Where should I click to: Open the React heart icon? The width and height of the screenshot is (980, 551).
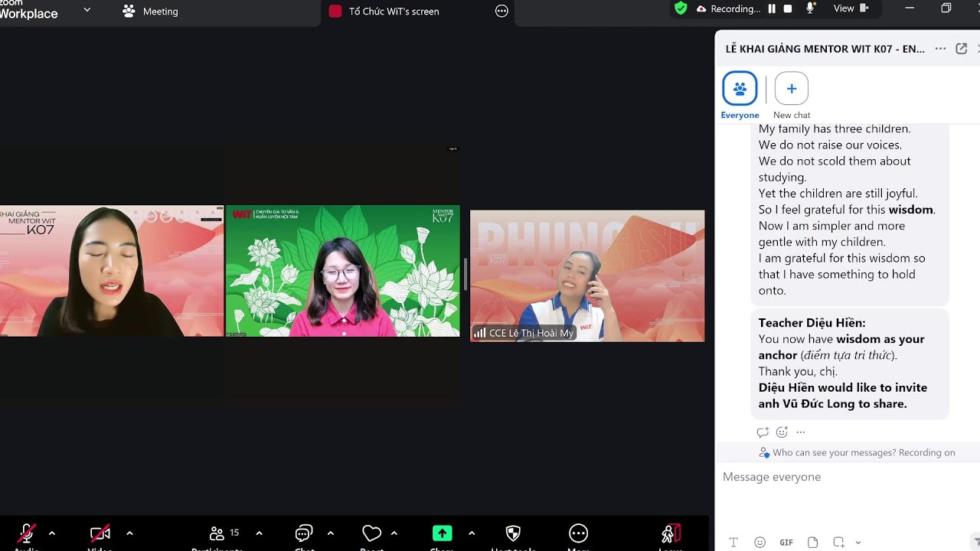click(372, 534)
